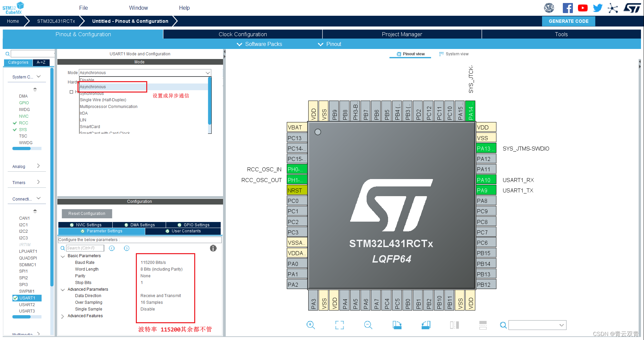This screenshot has width=644, height=340.
Task: Sort peripherals with A->Z button
Action: (41, 62)
